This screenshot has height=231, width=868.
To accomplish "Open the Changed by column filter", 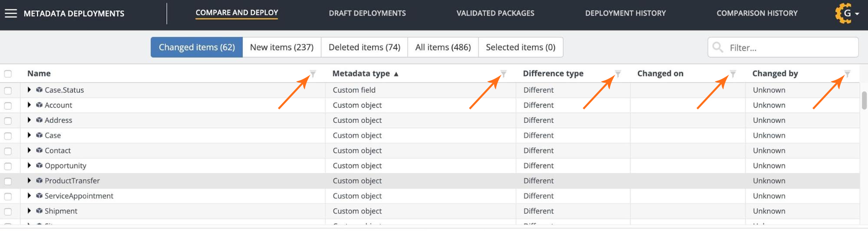I will (847, 73).
